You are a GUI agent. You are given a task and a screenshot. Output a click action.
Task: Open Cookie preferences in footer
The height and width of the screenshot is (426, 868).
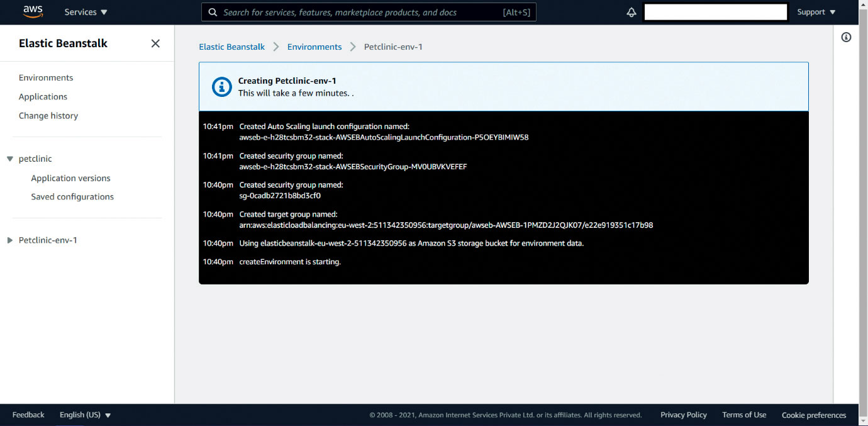tap(813, 415)
